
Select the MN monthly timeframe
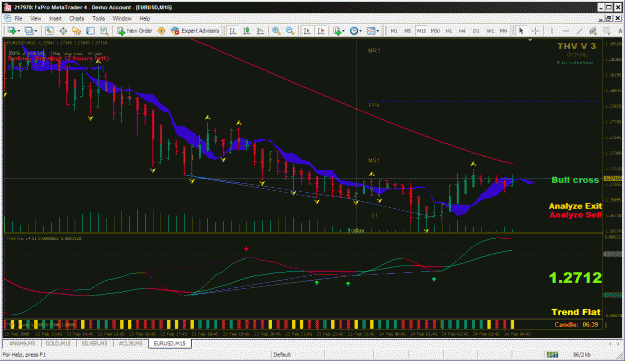pyautogui.click(x=503, y=31)
